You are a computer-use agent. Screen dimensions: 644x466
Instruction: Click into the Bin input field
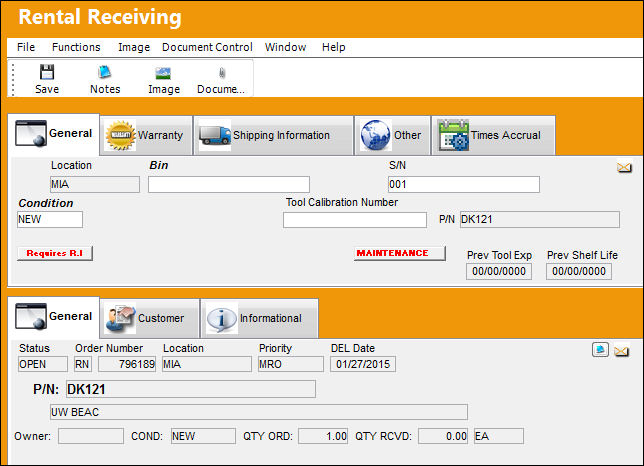[229, 184]
